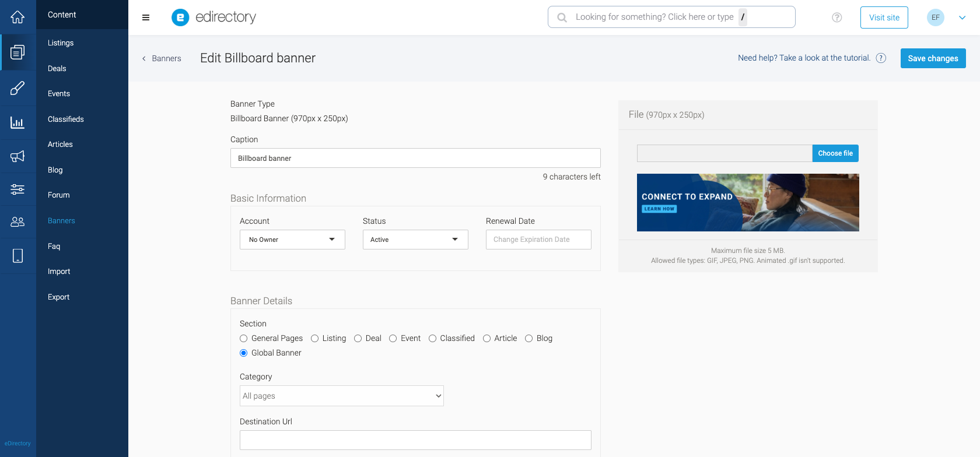Click the Connect to Expand banner preview
Image resolution: width=980 pixels, height=457 pixels.
[748, 202]
